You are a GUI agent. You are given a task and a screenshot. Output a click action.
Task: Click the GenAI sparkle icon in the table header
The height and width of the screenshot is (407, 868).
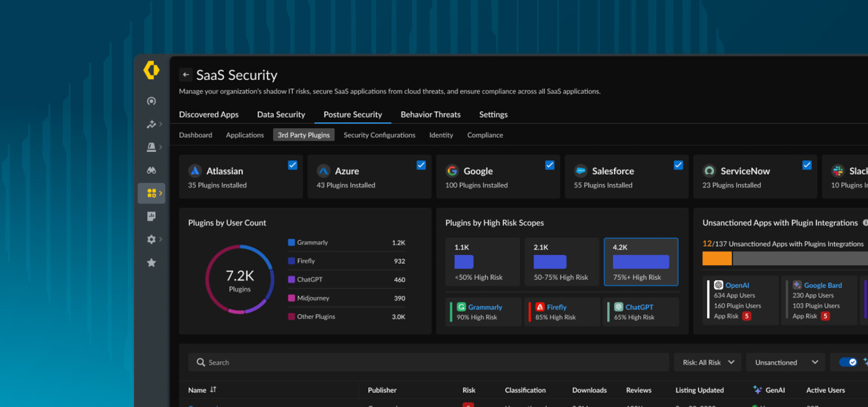pos(757,390)
